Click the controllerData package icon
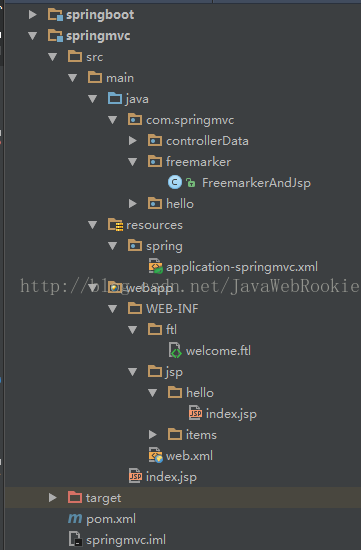361x550 pixels. [155, 140]
